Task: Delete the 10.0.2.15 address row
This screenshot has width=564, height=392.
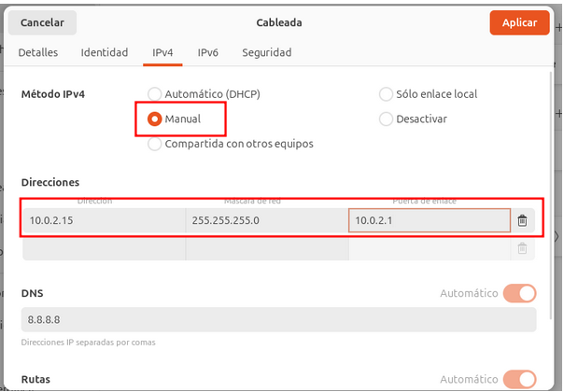Action: tap(522, 220)
